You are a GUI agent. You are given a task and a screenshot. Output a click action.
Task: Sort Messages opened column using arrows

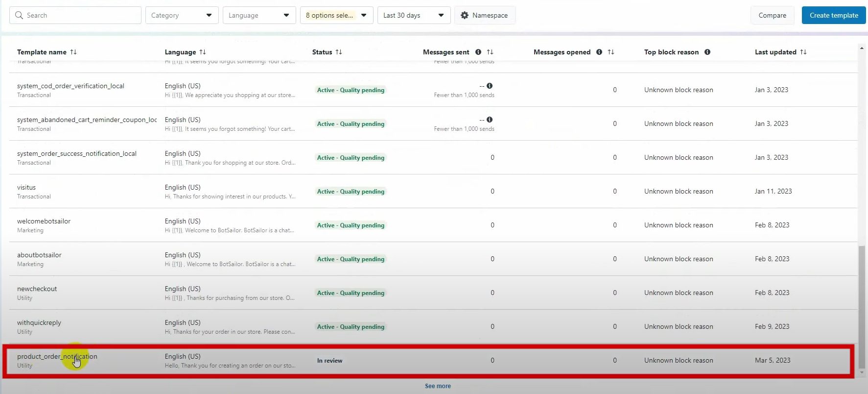[611, 52]
